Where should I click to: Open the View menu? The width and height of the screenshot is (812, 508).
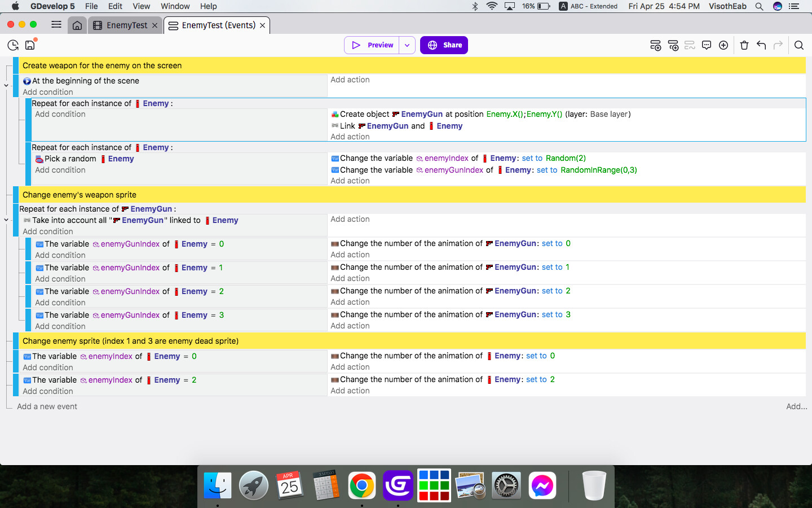coord(142,6)
